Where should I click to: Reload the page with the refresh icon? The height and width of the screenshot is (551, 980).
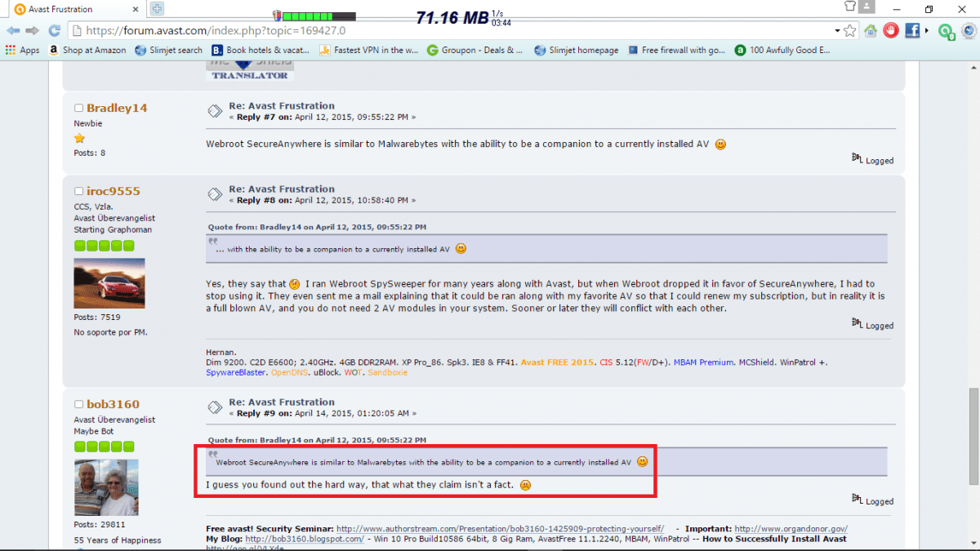54,30
